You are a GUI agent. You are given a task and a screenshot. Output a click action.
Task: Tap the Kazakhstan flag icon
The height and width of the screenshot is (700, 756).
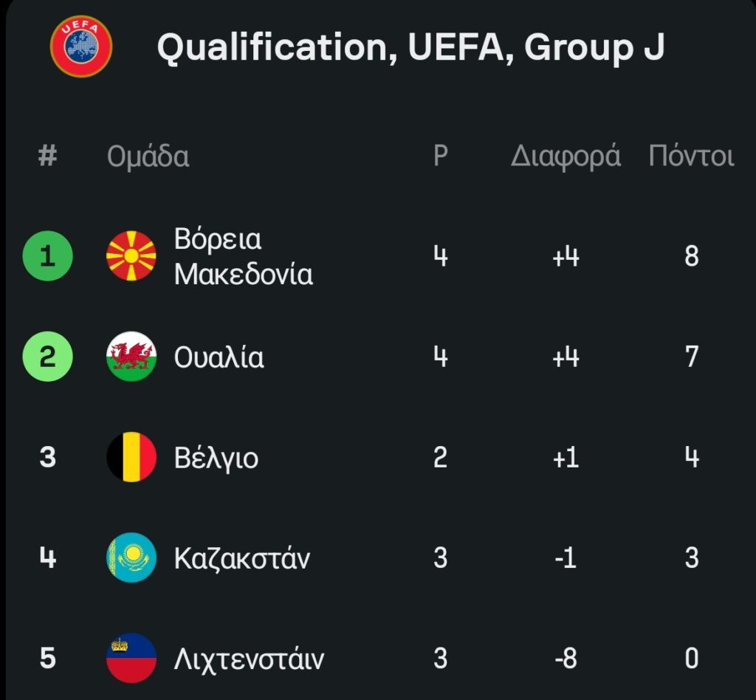(x=131, y=557)
